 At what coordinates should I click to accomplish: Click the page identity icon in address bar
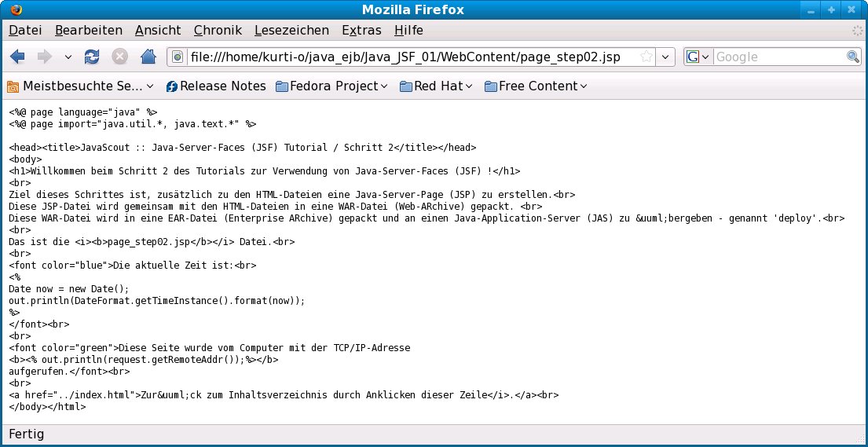[178, 57]
